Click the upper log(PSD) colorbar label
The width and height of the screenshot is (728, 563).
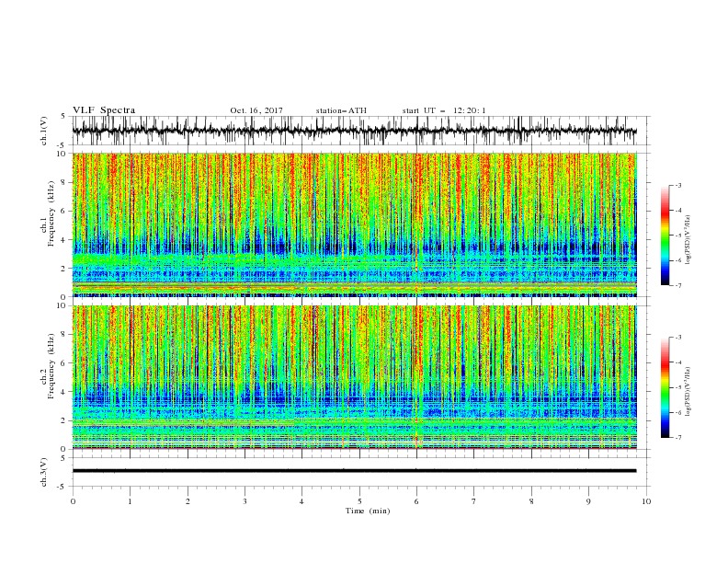(x=688, y=239)
